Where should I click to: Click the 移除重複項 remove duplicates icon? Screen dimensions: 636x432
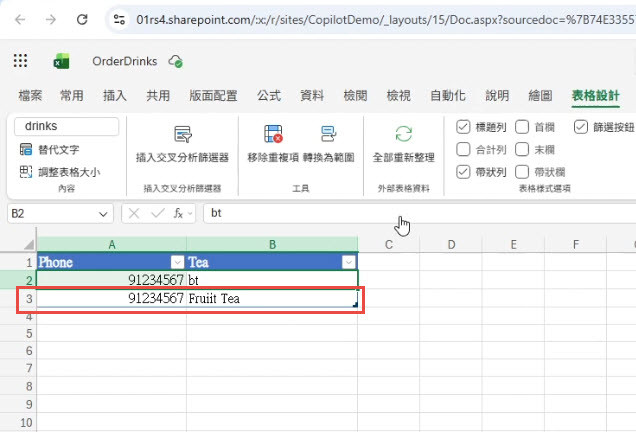(273, 134)
